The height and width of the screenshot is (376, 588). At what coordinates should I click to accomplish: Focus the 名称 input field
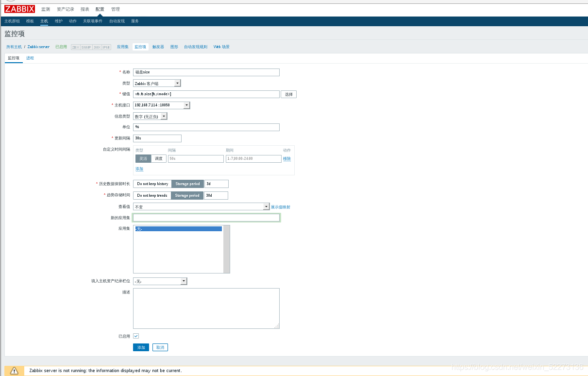tap(206, 72)
